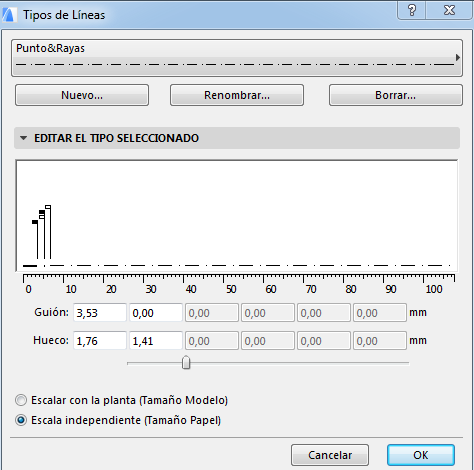Click the first Hueco field showing 1,76
Viewport: 474px width, 470px height.
[x=100, y=340]
